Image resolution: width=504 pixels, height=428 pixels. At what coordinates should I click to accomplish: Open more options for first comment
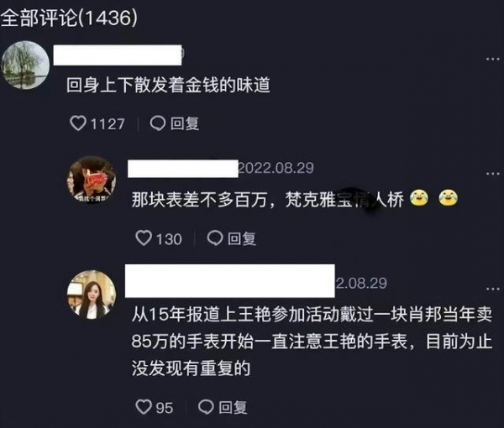pyautogui.click(x=492, y=59)
